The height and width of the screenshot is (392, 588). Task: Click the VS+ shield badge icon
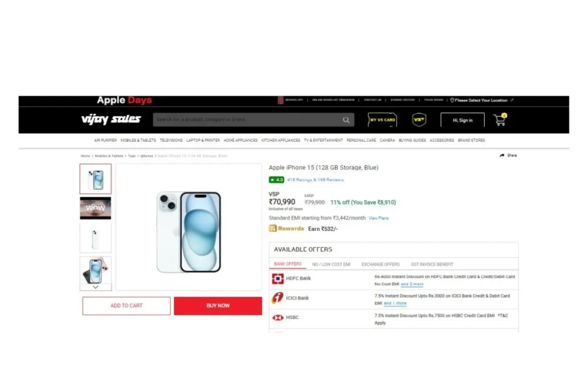coord(419,120)
